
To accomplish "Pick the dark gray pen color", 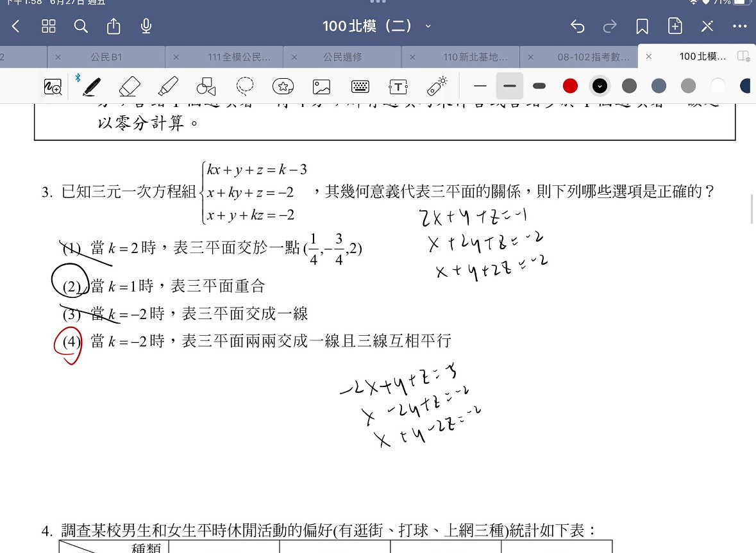I will click(x=629, y=87).
